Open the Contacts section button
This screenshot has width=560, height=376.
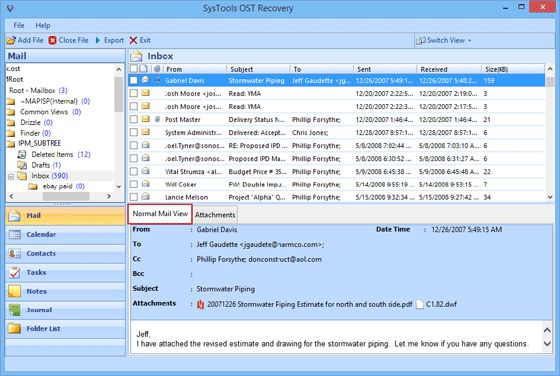65,254
